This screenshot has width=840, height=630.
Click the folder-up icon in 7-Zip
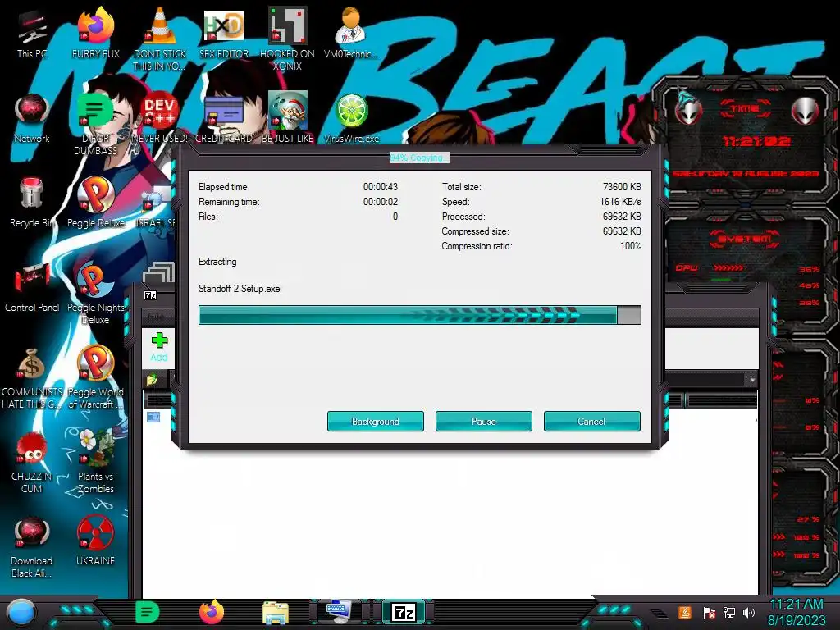[152, 379]
